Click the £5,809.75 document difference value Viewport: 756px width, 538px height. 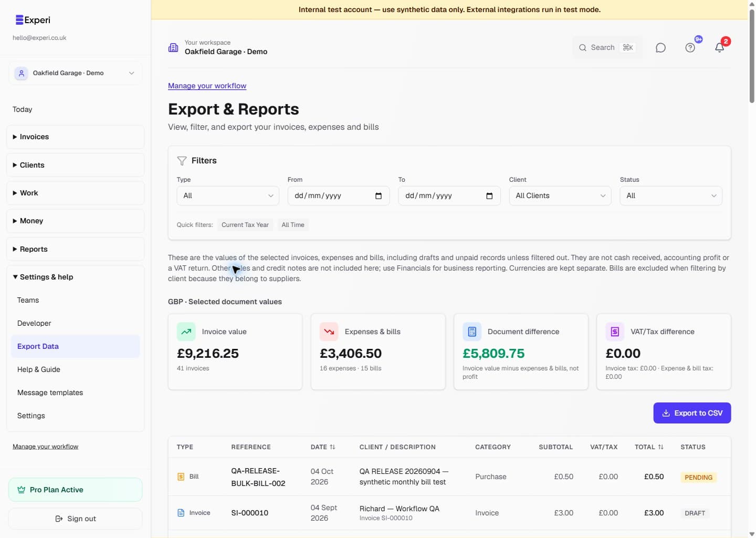coord(493,354)
